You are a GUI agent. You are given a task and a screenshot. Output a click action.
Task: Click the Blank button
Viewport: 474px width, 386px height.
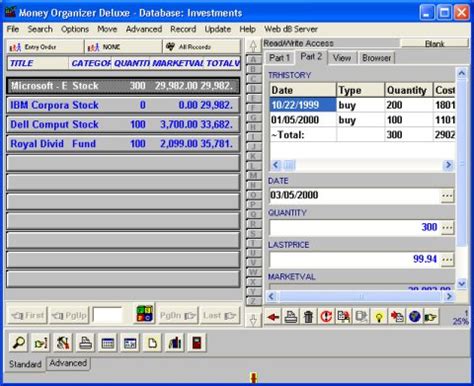[x=434, y=43]
